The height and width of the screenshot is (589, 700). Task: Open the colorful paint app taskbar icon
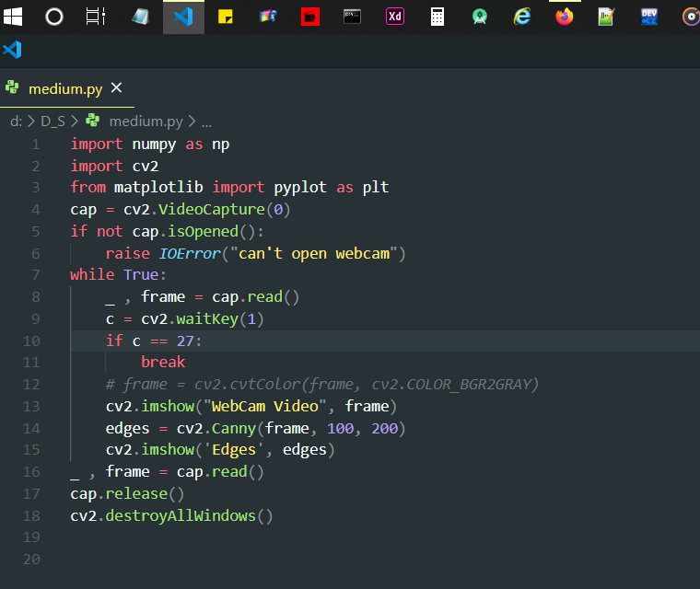(268, 17)
